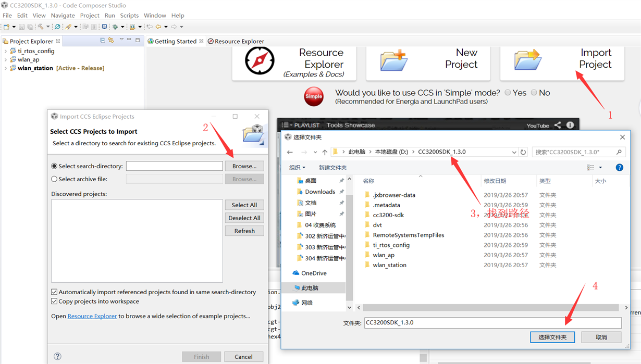The image size is (641, 364).
Task: Click the Import dialog help question icon
Action: [57, 357]
